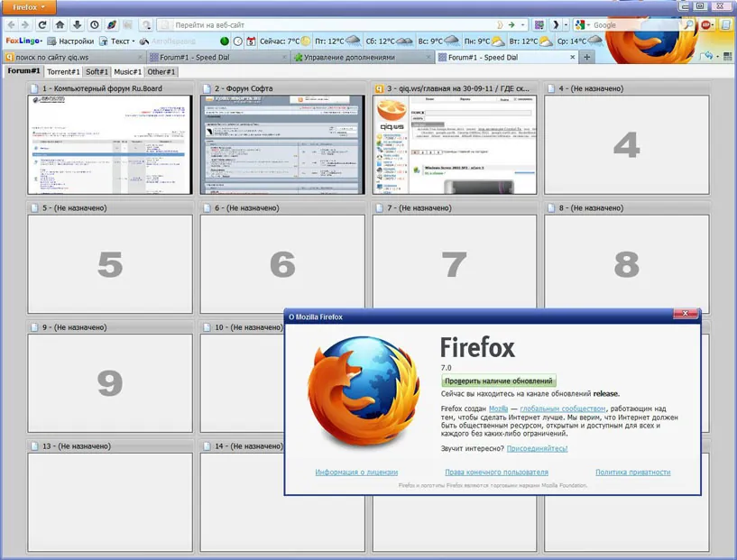This screenshot has height=560, width=737.
Task: Open a new tab with plus button
Action: pos(586,58)
